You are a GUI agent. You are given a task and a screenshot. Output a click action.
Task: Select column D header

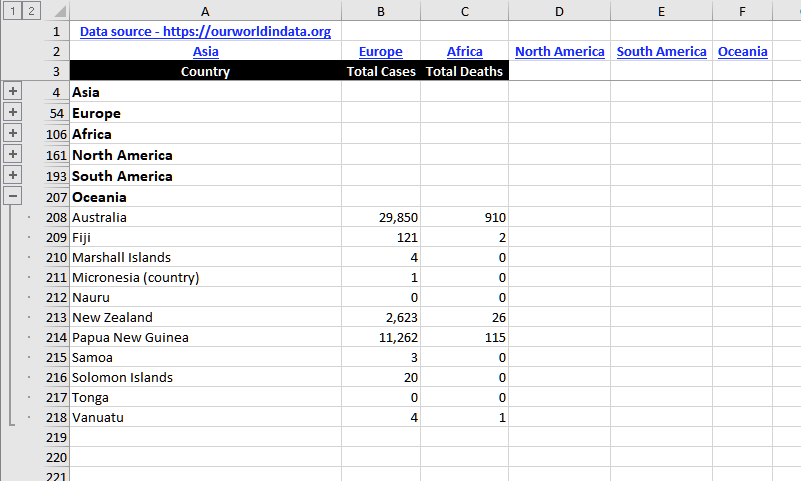[x=559, y=11]
